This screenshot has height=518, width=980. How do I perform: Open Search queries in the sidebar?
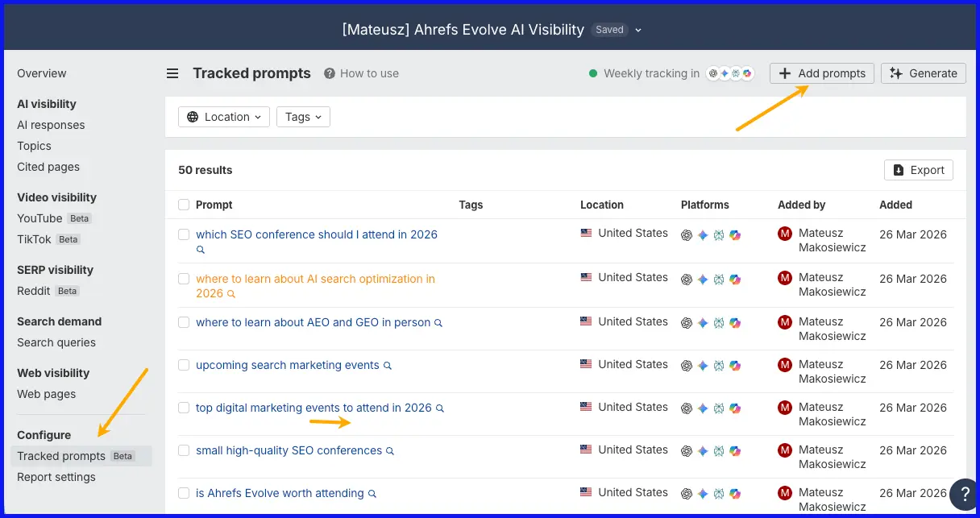pos(56,342)
